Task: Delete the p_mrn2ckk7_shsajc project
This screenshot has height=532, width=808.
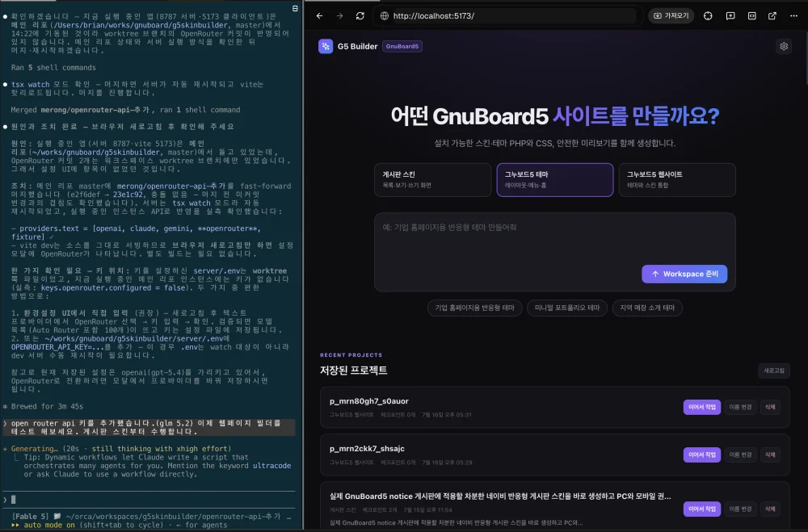Action: coord(770,455)
